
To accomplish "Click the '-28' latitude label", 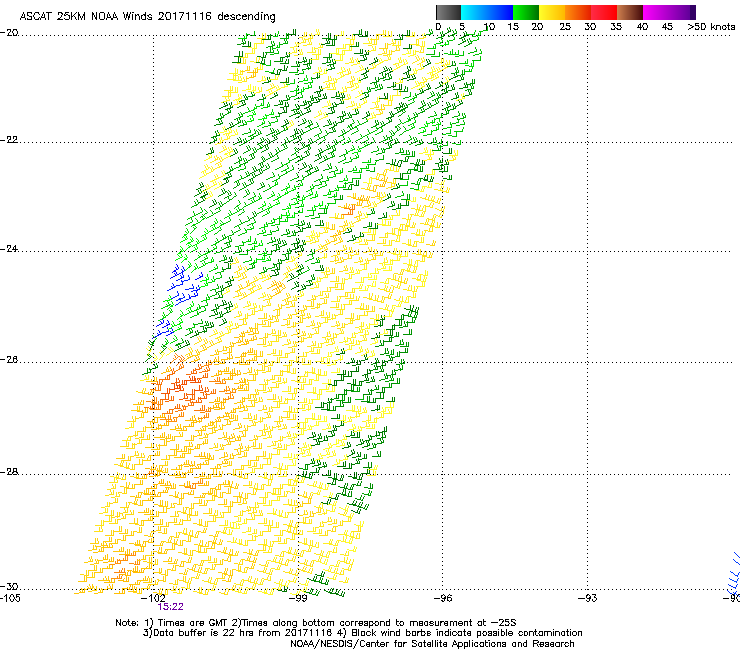I will (9, 472).
